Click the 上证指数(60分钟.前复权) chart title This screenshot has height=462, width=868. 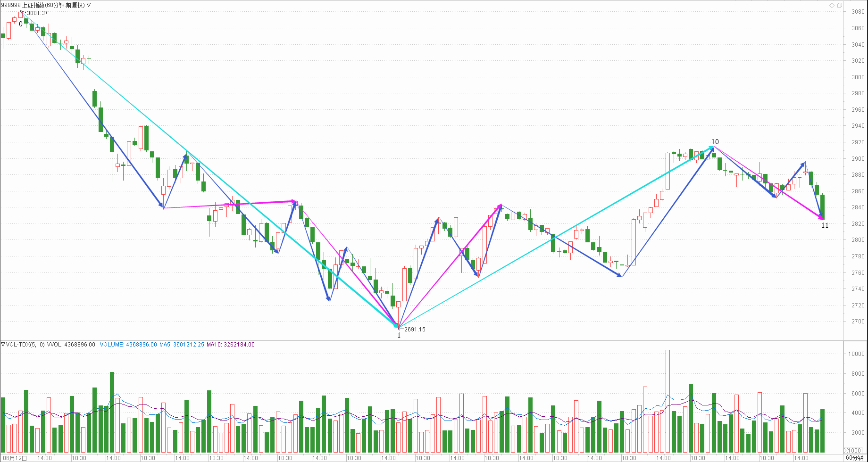53,5
